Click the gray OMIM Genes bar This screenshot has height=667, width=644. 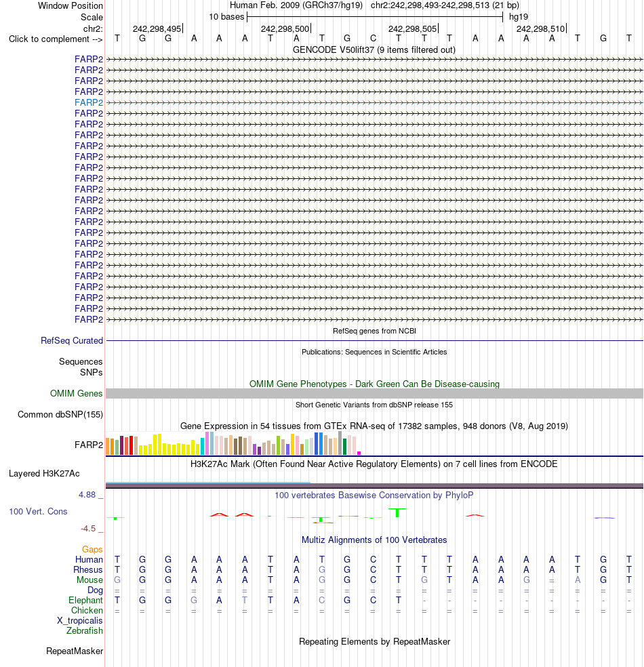click(374, 394)
